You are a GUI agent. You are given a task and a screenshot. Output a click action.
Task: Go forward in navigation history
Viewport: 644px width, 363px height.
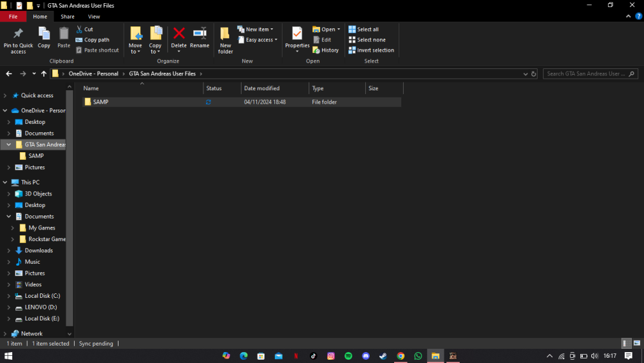coord(23,74)
